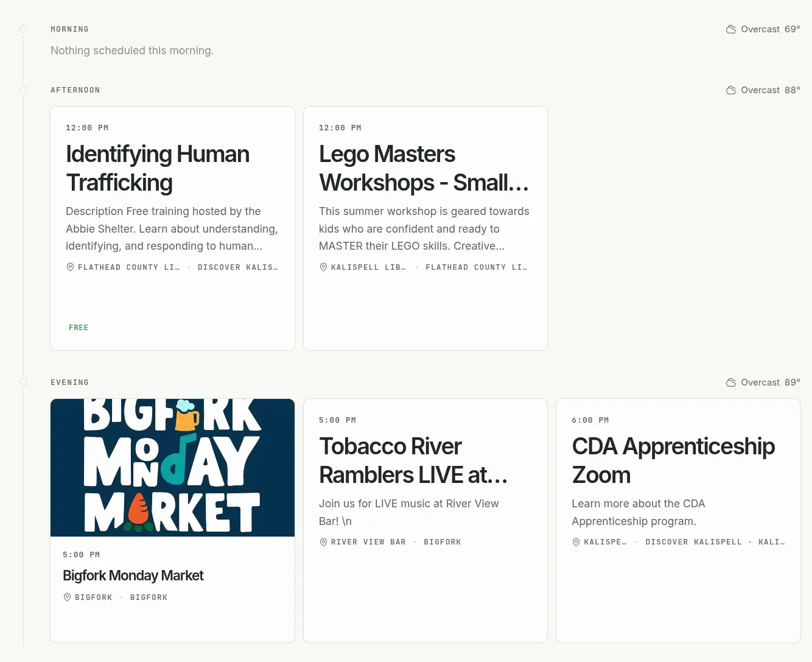
Task: Open Tobacco River Ramblers LIVE event
Action: 413,460
